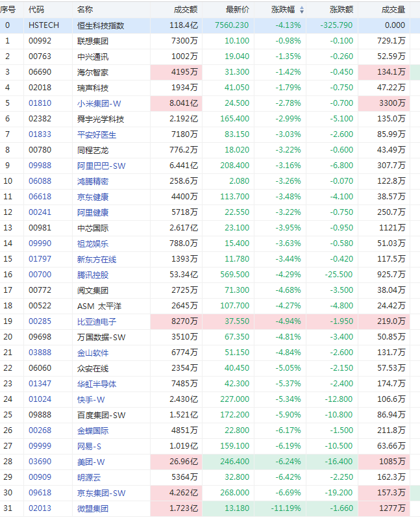Select the 舜宇光学科技 row name

click(x=101, y=119)
